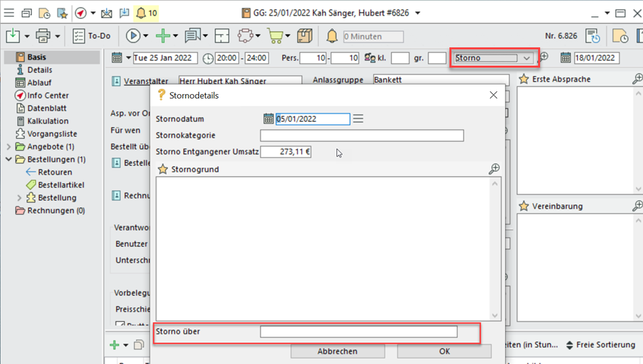Screen dimensions: 643x364
Task: Click the play button toolbar icon
Action: click(133, 36)
